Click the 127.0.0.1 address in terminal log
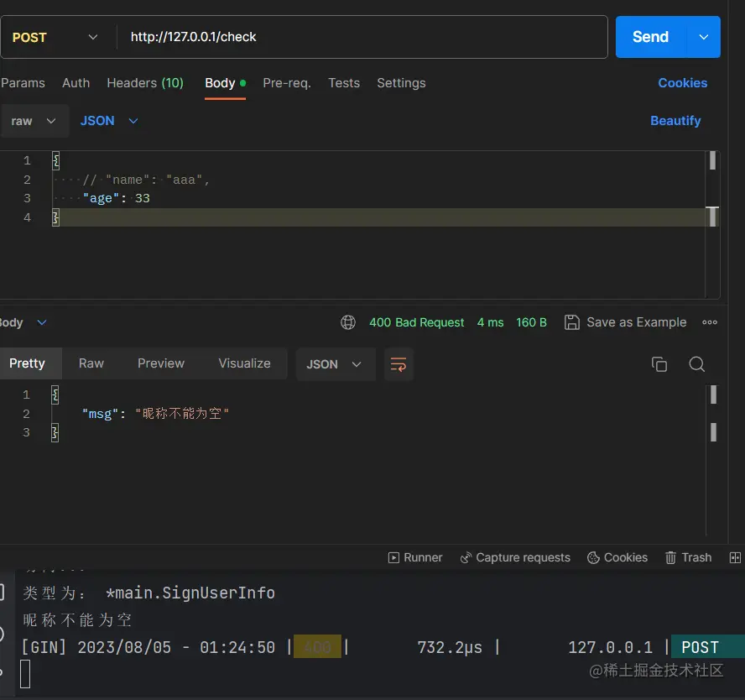The image size is (745, 700). (x=610, y=647)
